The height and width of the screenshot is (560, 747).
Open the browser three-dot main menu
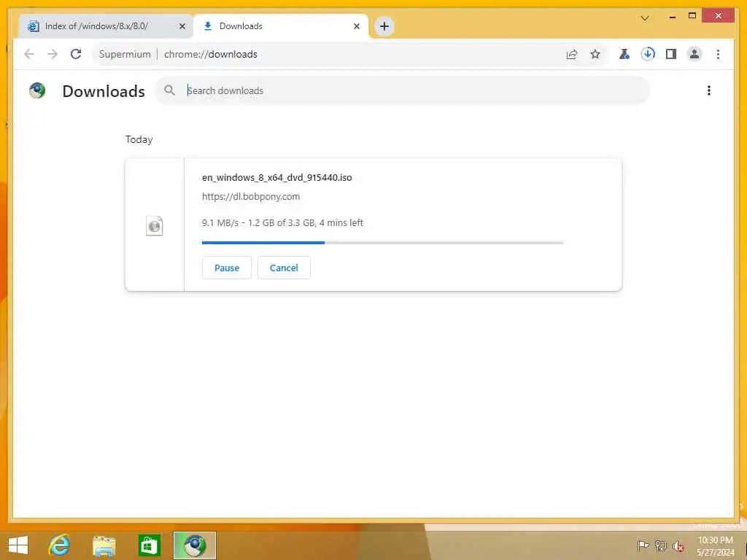(x=718, y=54)
